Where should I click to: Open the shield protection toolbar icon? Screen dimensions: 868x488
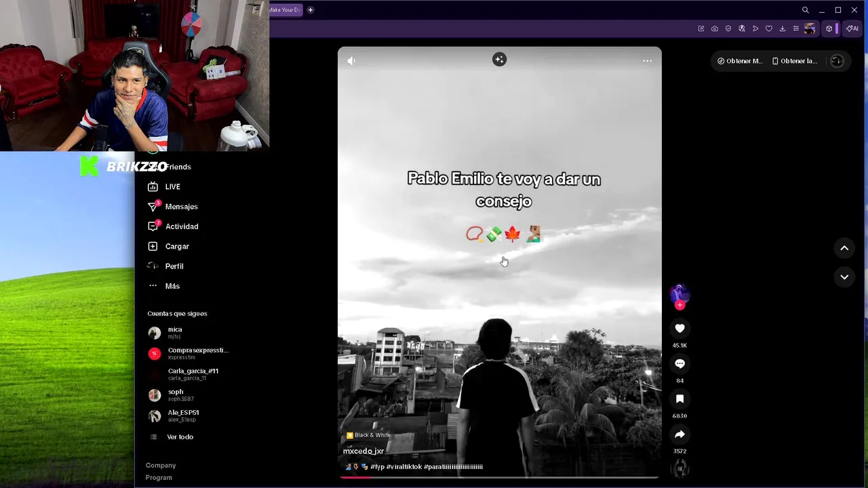(x=728, y=28)
